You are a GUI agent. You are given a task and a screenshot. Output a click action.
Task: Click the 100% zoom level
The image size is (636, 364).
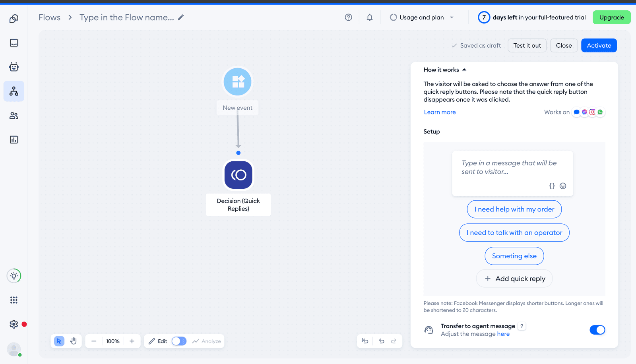113,341
